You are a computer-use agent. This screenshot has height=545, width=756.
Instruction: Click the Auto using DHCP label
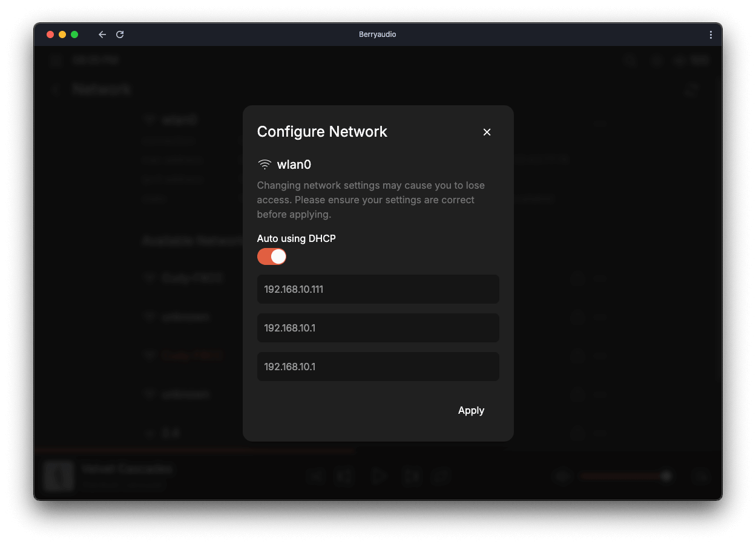tap(296, 238)
